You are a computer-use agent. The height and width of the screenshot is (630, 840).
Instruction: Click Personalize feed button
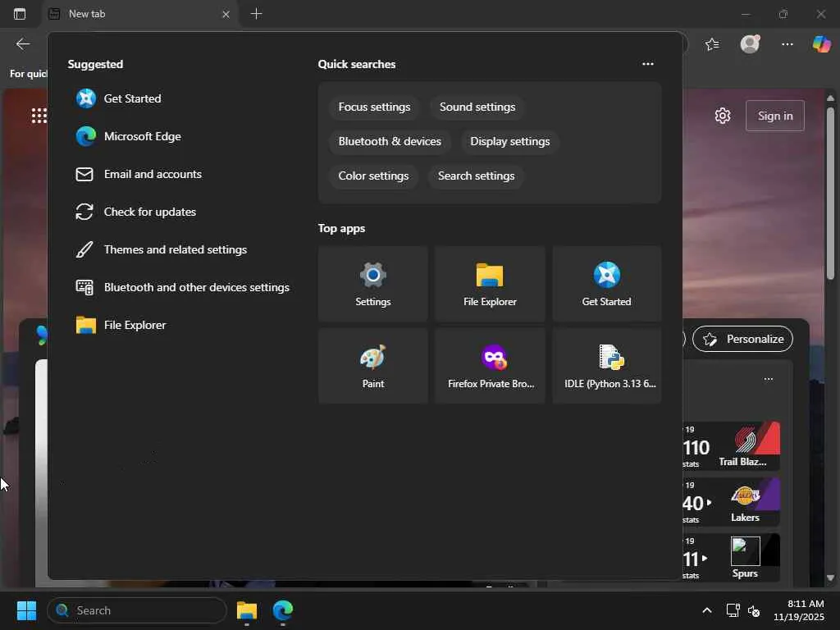pyautogui.click(x=743, y=339)
